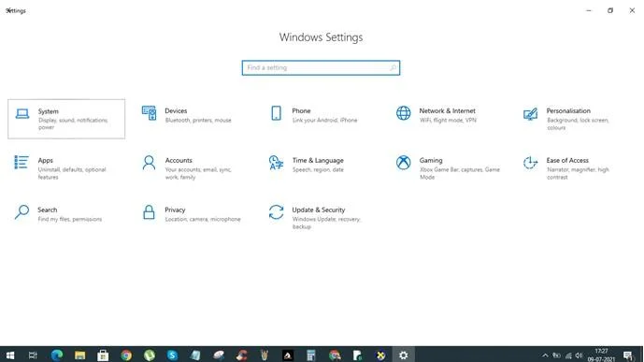The height and width of the screenshot is (362, 644).
Task: Open the Update & Security title
Action: (x=319, y=210)
